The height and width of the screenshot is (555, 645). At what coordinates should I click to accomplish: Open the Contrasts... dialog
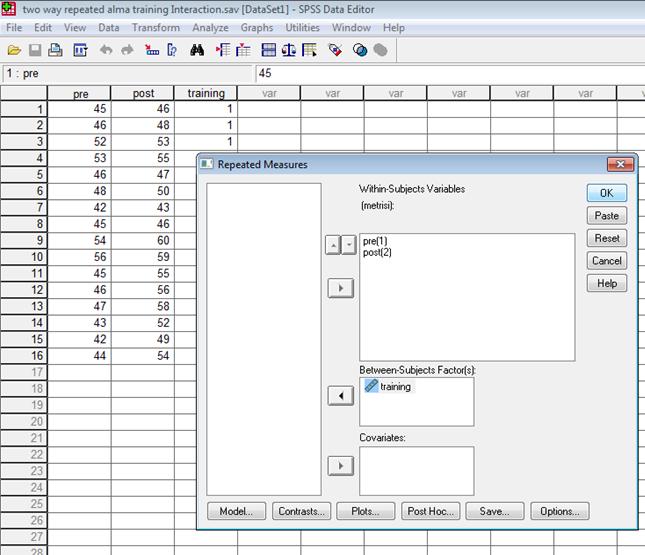[x=302, y=511]
